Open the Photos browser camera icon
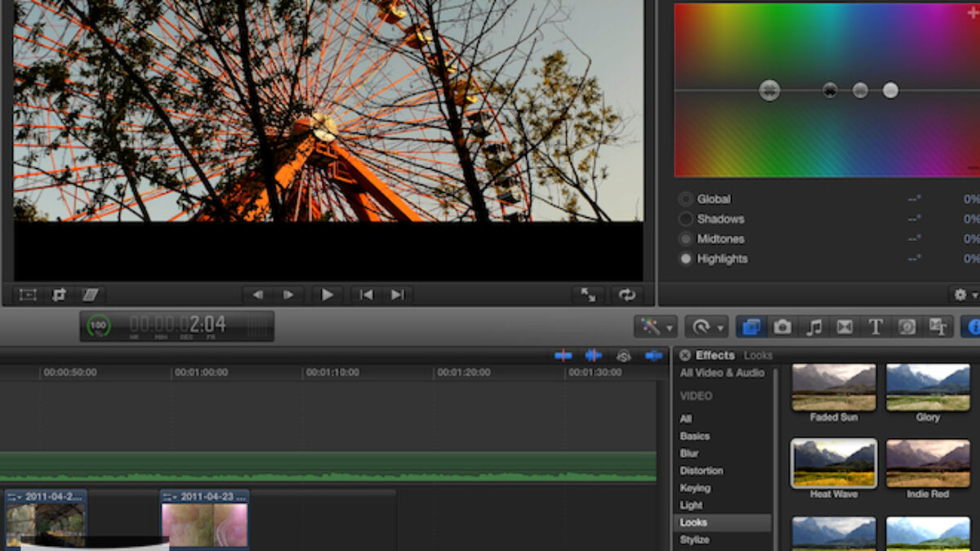 point(782,327)
